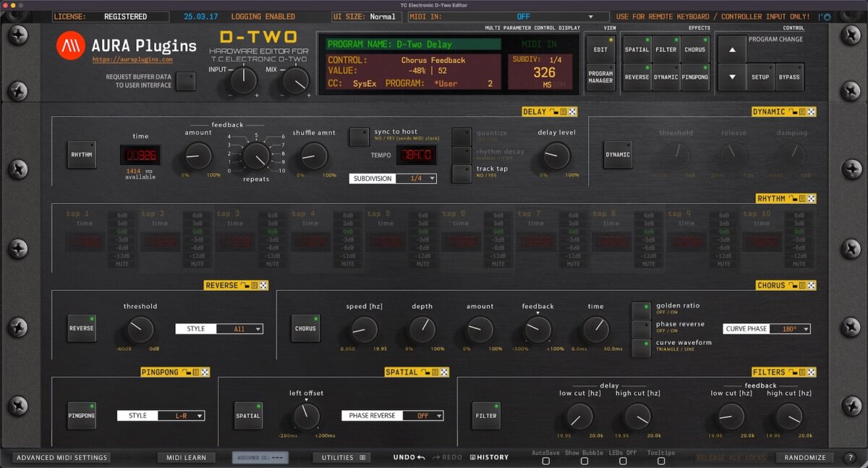Click the BYPASS button
868x468 pixels.
pyautogui.click(x=789, y=77)
